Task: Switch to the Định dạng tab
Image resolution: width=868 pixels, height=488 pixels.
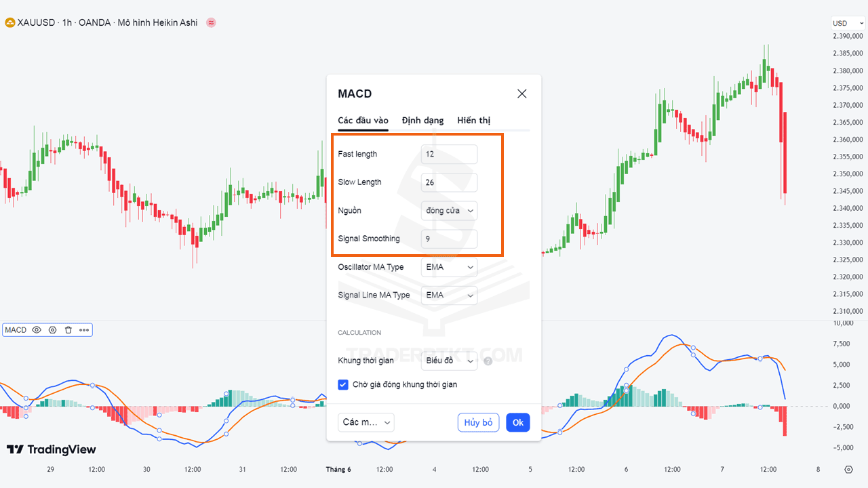Action: click(422, 120)
